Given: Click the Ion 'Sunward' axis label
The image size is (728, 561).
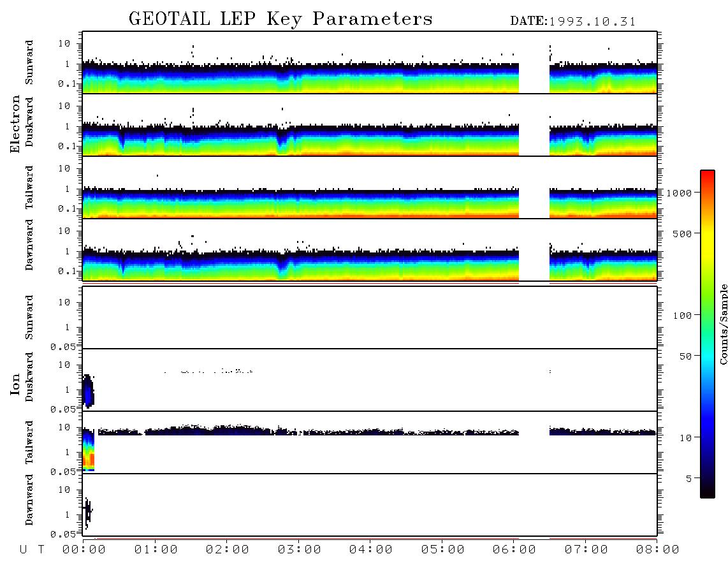Looking at the screenshot, I should (x=29, y=317).
